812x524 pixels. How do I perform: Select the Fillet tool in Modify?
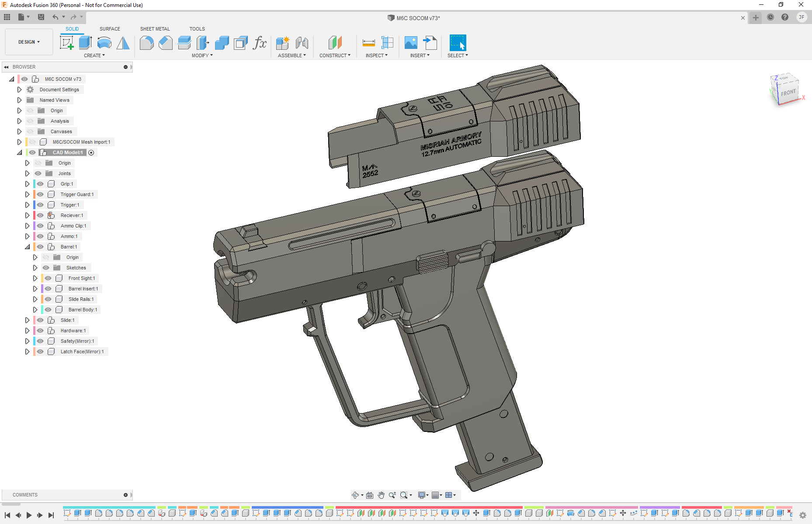click(146, 43)
